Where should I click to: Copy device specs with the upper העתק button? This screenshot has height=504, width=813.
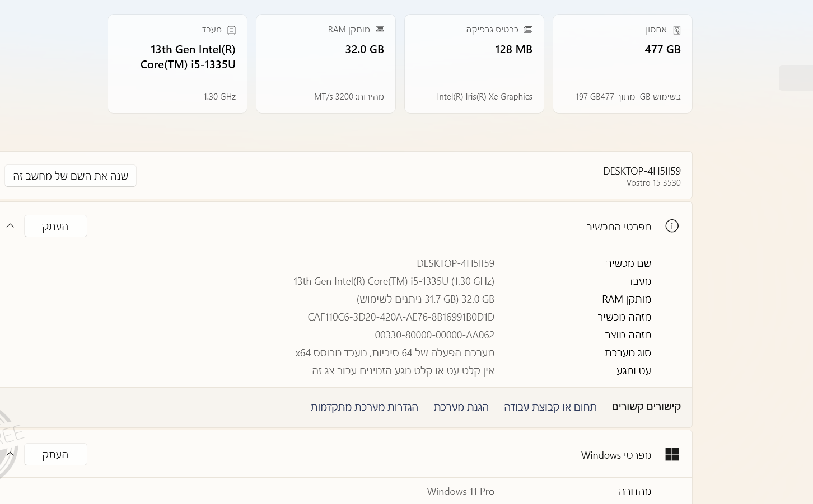55,226
